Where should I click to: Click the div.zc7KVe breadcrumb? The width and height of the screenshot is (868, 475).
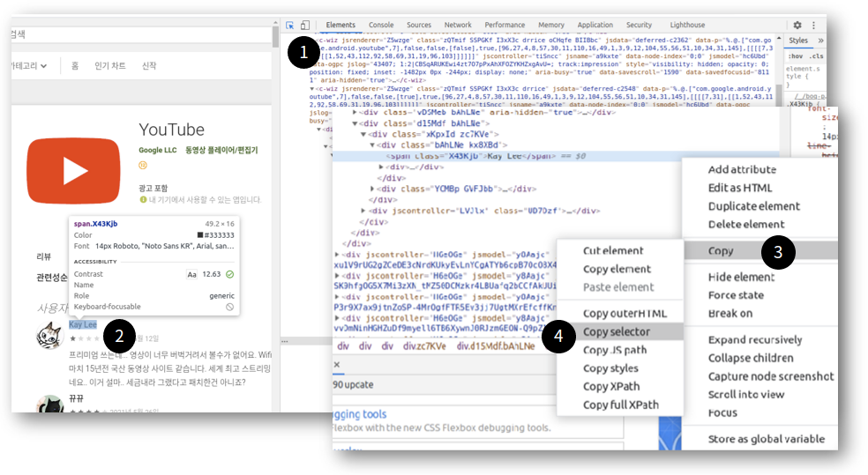pyautogui.click(x=424, y=346)
